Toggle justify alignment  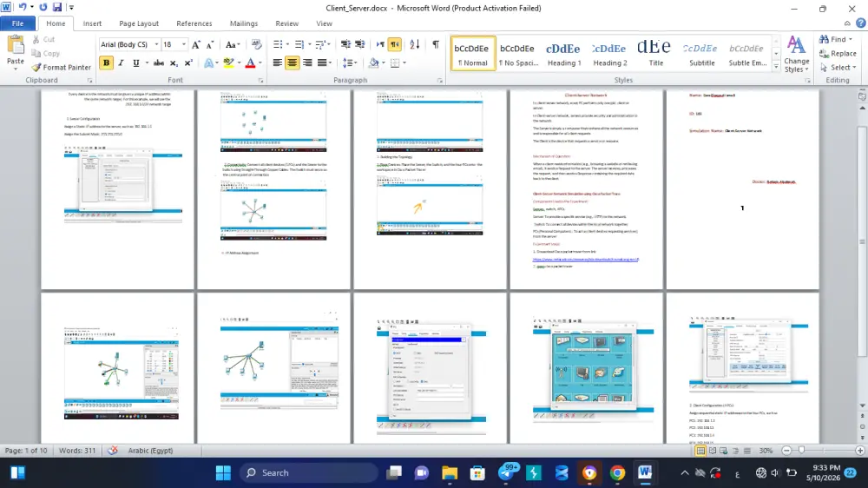(x=322, y=63)
